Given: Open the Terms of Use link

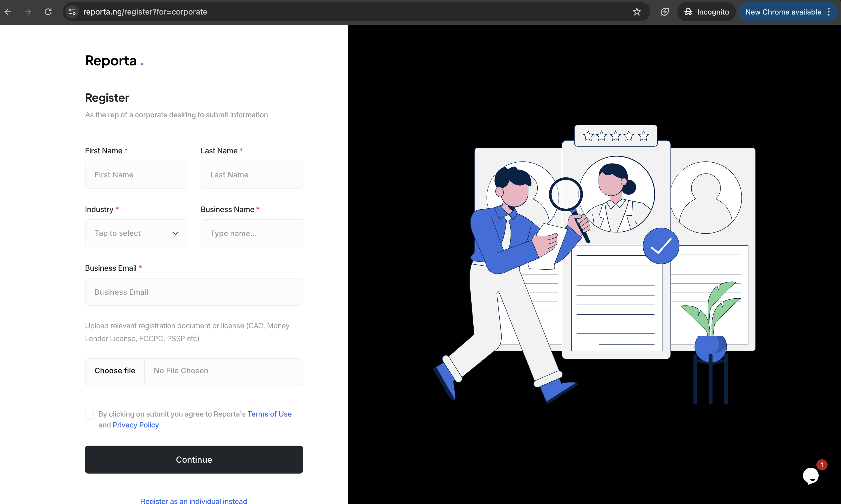Looking at the screenshot, I should (269, 414).
